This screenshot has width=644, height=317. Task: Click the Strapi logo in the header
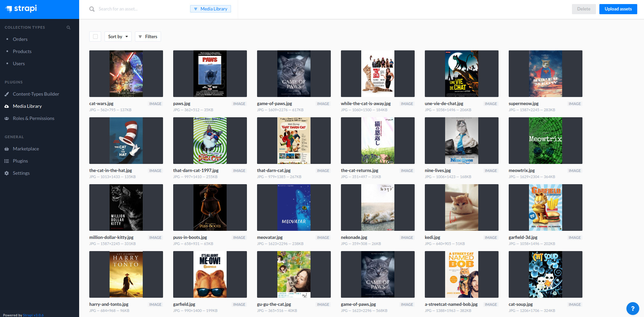coord(21,8)
